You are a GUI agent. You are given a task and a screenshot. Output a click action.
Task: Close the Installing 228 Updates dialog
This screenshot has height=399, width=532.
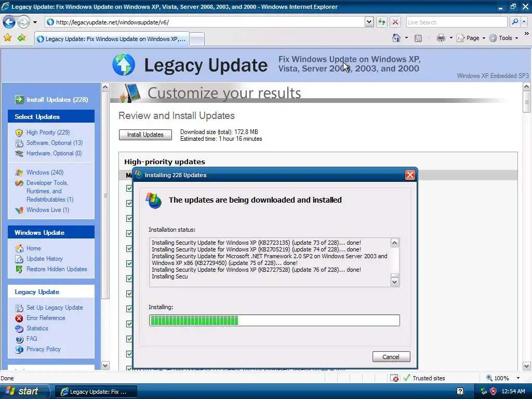click(x=410, y=175)
